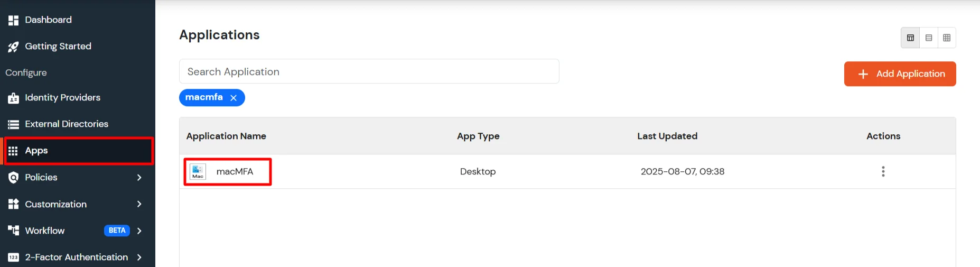Click the Dashboard grid icon
Screen dimensions: 980x267
click(x=13, y=20)
